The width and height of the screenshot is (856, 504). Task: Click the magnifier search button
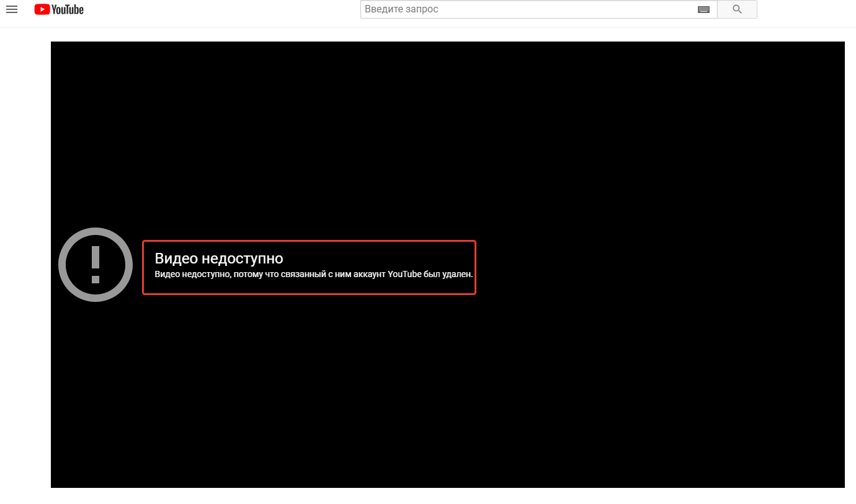pyautogui.click(x=737, y=9)
